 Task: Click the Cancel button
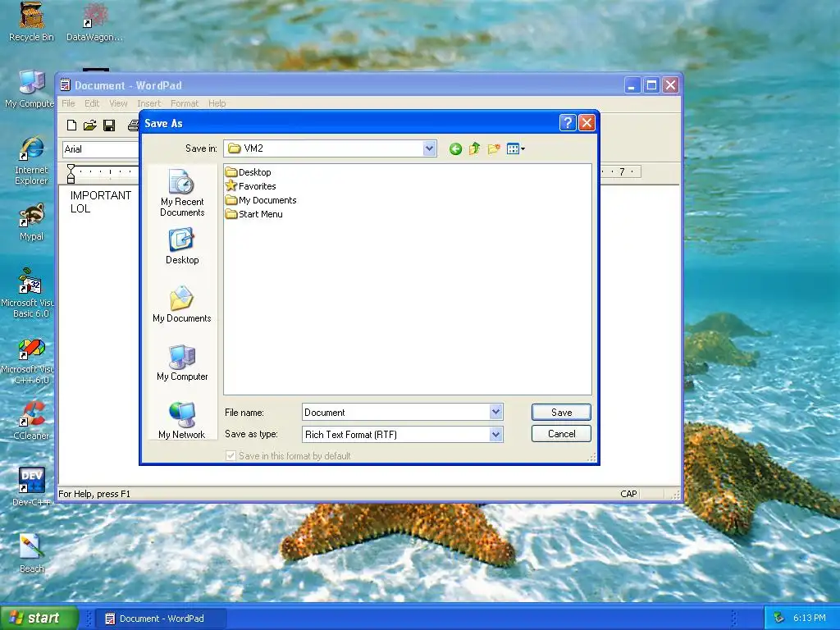(x=561, y=433)
